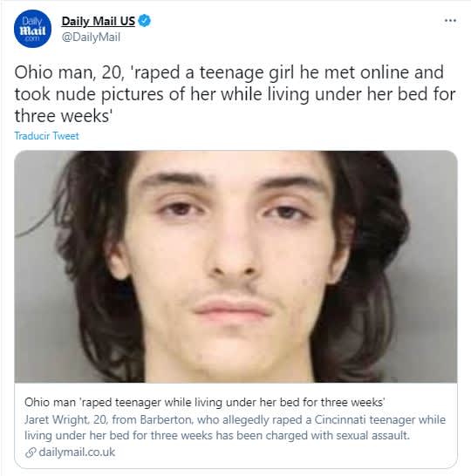Click the tweet text beginning 'Ohio man, 20'

tap(229, 72)
